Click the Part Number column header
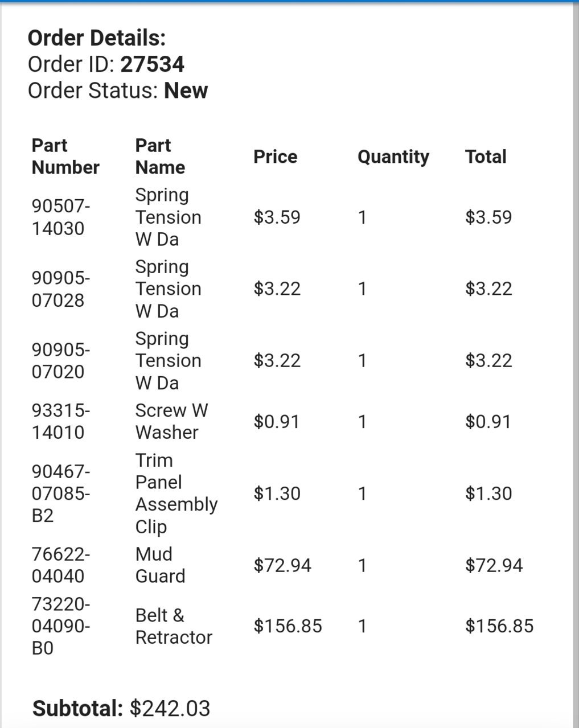 click(x=65, y=157)
